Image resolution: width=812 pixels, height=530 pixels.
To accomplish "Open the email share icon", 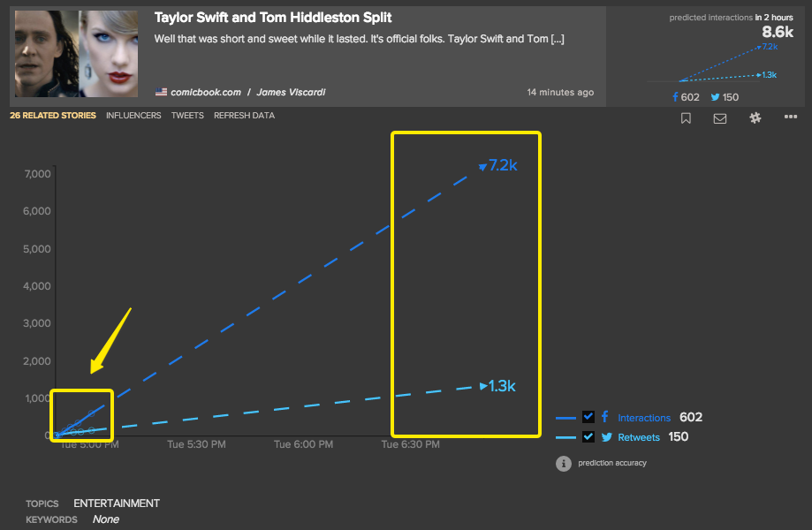I will tap(720, 117).
